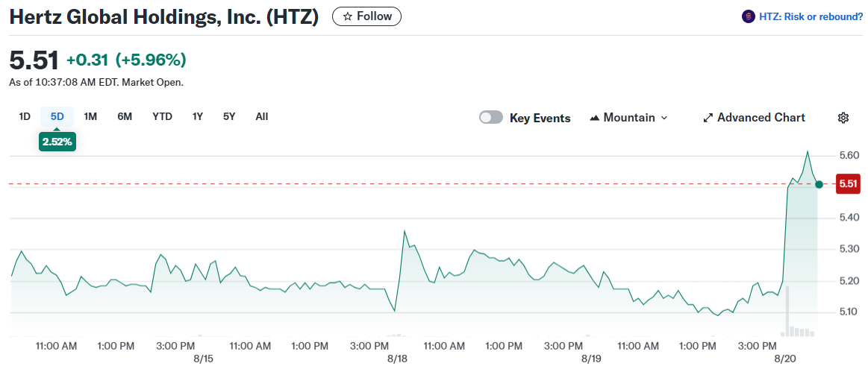Screen dimensions: 868x369
Task: Click the chart peak near 5.60
Action: (808, 151)
